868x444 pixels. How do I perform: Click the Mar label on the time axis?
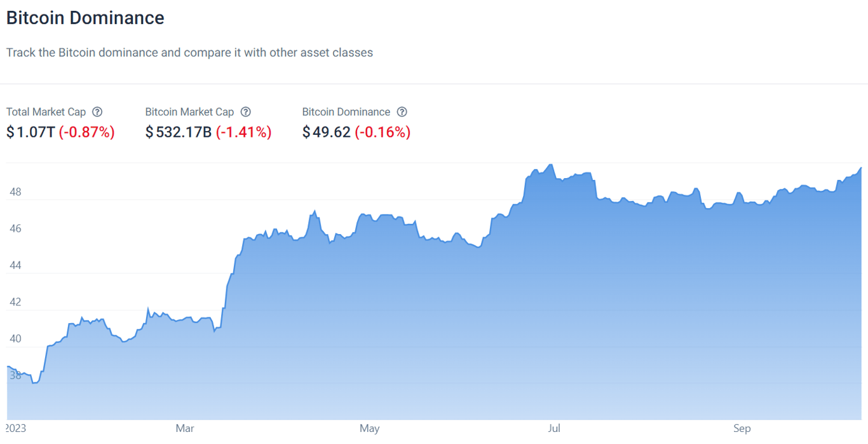185,429
